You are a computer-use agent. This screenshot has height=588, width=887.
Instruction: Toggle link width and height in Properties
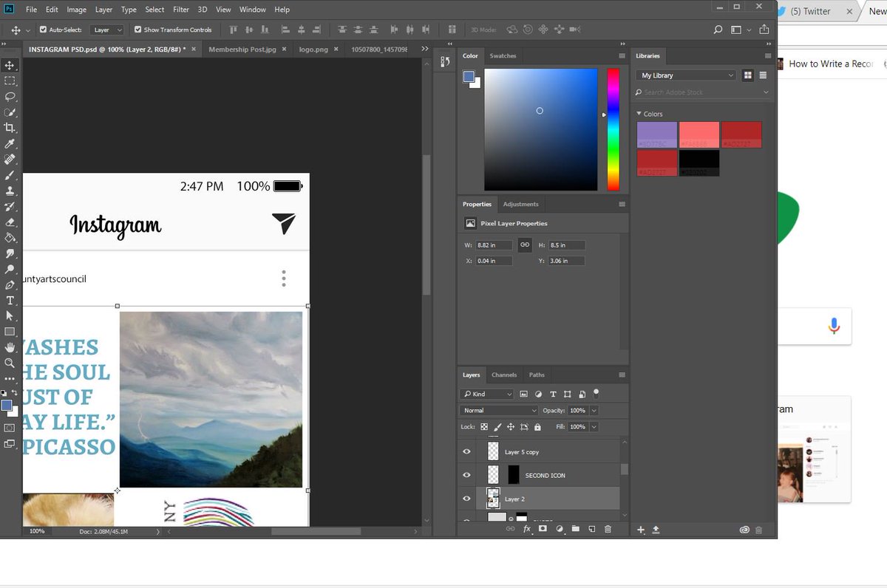click(524, 245)
